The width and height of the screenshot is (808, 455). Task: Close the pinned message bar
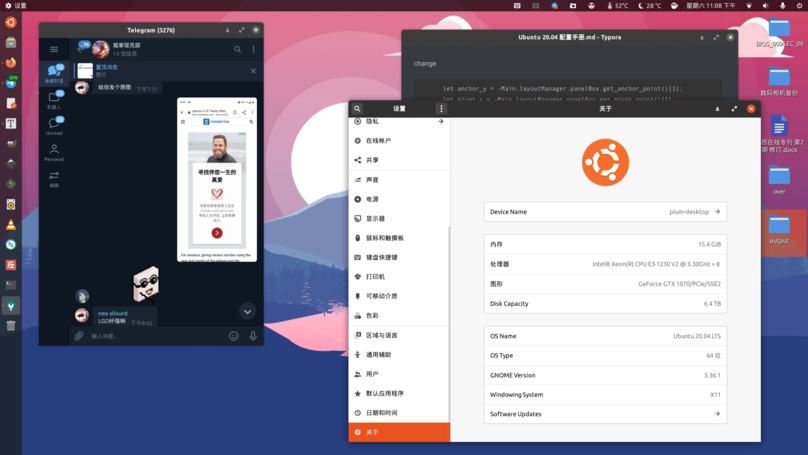pyautogui.click(x=253, y=71)
